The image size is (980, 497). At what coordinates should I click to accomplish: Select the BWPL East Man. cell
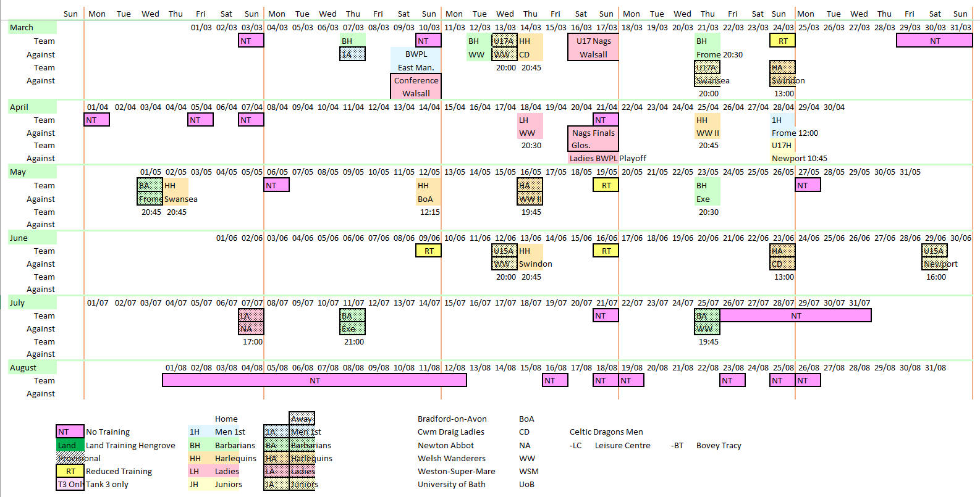pyautogui.click(x=416, y=61)
